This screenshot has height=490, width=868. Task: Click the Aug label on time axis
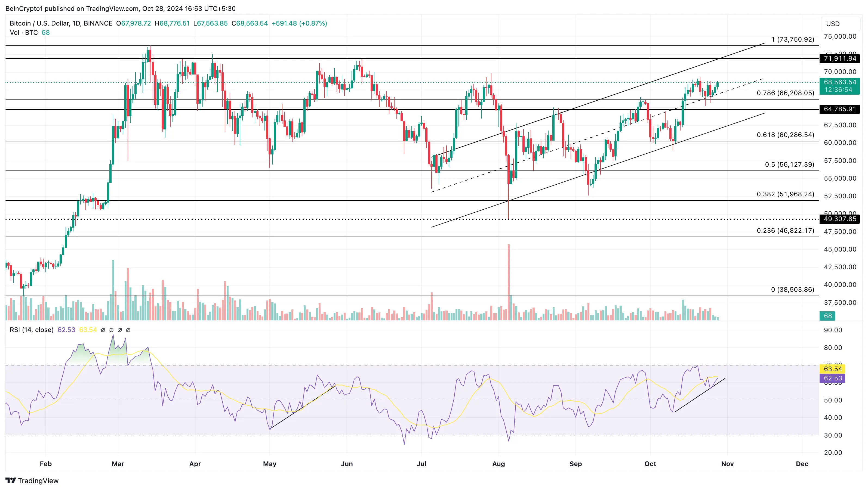[498, 464]
